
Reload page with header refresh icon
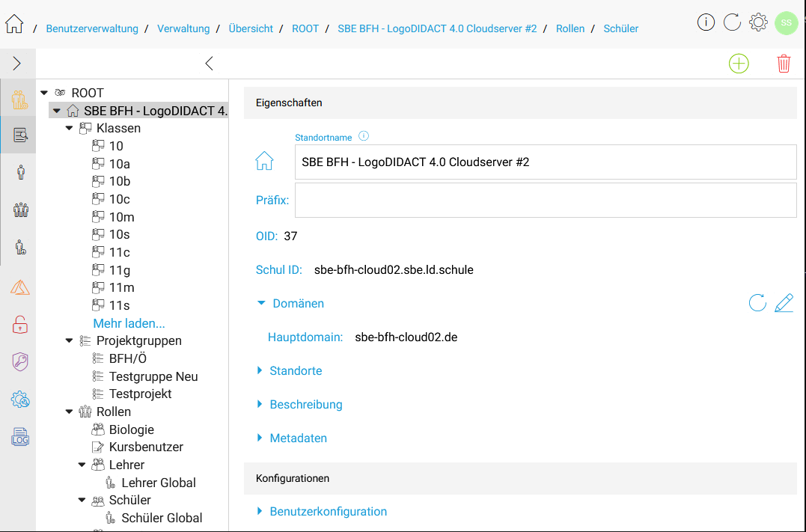pos(732,22)
